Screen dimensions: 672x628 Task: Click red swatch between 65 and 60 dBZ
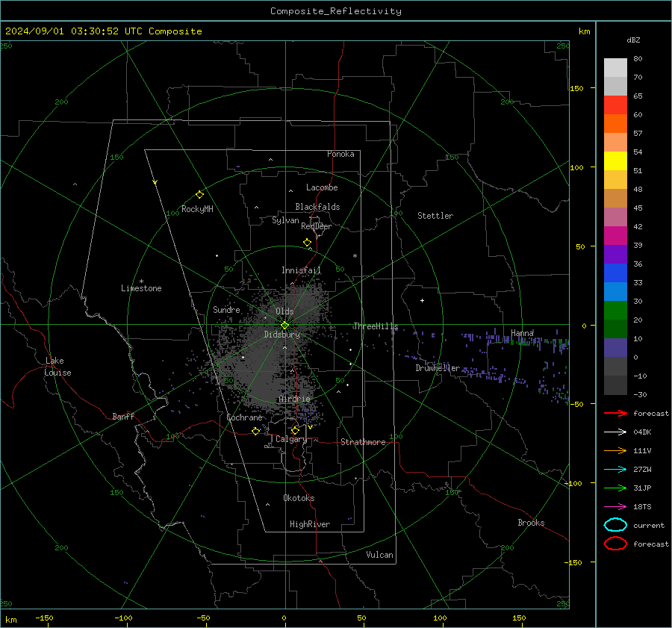coord(615,105)
